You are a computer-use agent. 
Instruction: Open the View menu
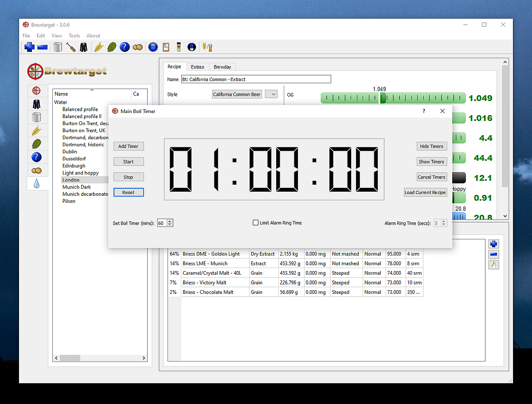click(x=57, y=36)
